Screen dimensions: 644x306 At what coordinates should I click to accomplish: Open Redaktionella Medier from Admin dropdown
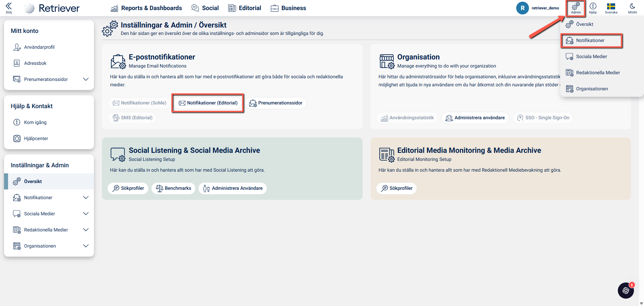click(598, 73)
